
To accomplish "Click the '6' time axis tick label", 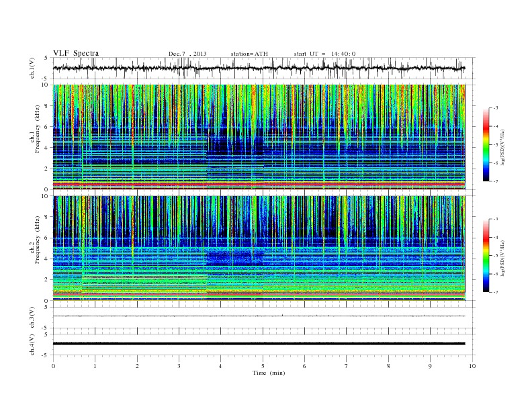I will [305, 366].
